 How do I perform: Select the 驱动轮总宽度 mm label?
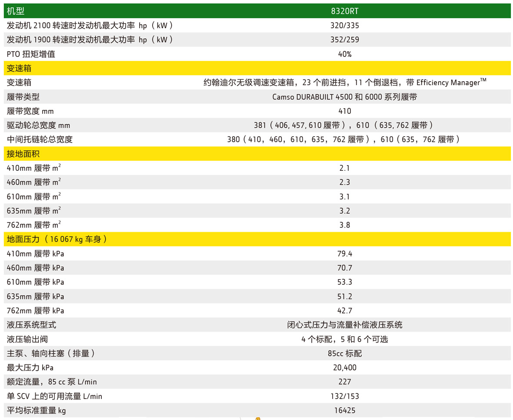pos(38,125)
